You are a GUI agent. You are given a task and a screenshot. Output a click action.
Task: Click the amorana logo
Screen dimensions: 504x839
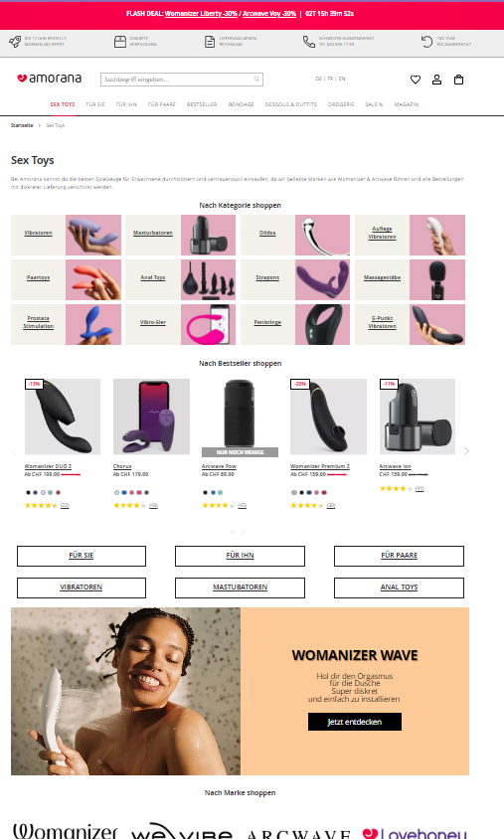pos(50,79)
